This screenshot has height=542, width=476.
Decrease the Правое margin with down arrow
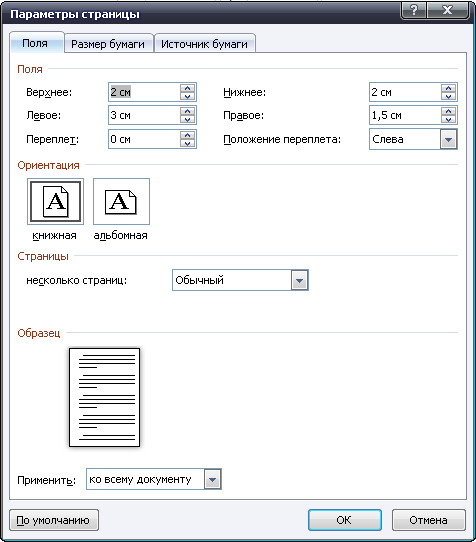(x=448, y=119)
